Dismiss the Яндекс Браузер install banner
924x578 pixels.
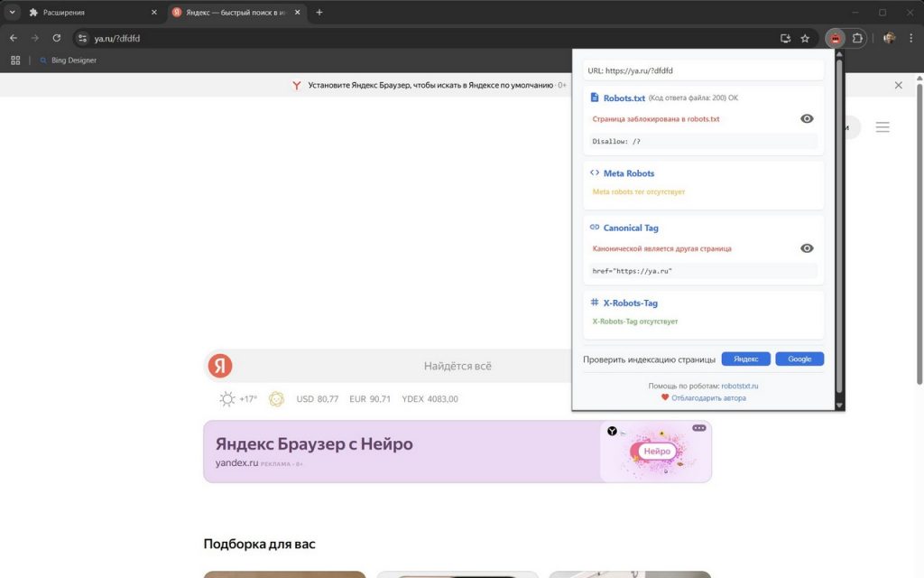898,85
